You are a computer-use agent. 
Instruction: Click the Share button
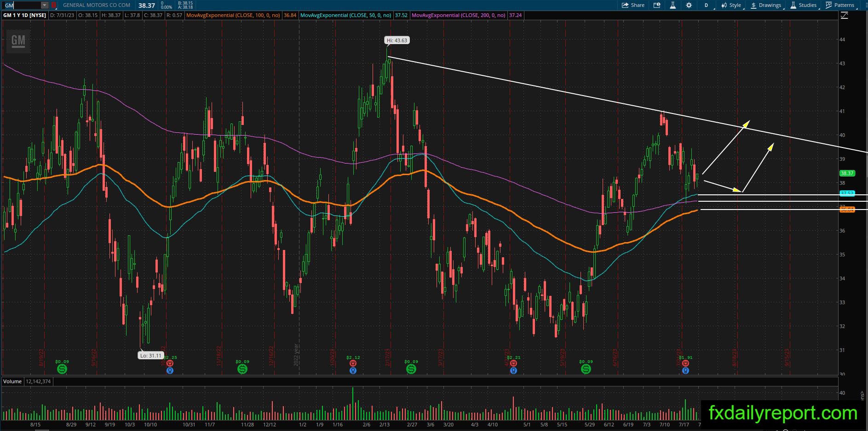point(633,5)
